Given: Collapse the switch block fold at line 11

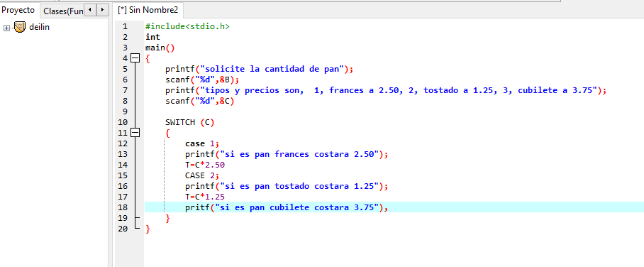Looking at the screenshot, I should click(x=135, y=133).
